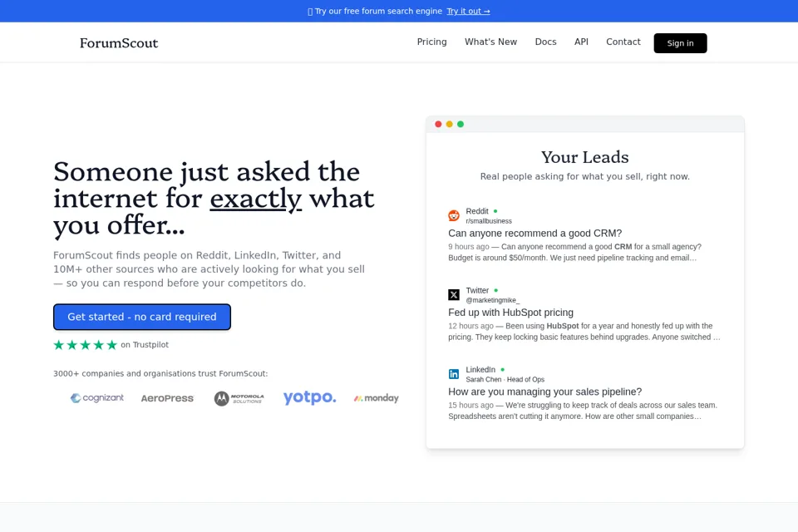Click the '12 hours ago' HubSpot snippet
This screenshot has height=532, width=798.
[x=584, y=332]
